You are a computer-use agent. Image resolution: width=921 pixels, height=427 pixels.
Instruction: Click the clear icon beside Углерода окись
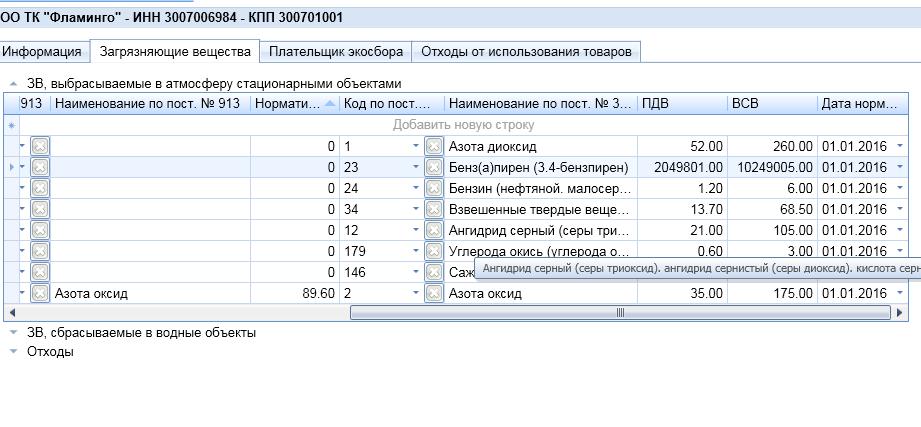pos(434,252)
